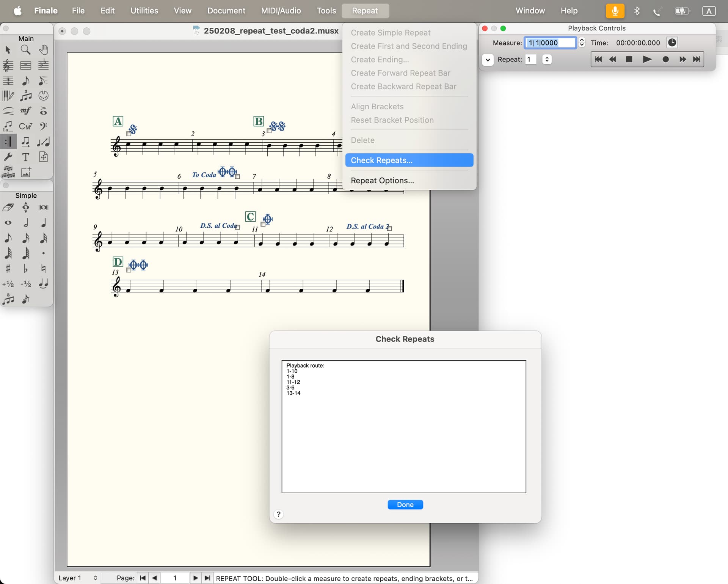Select the Chord tool (CM7)

[25, 126]
